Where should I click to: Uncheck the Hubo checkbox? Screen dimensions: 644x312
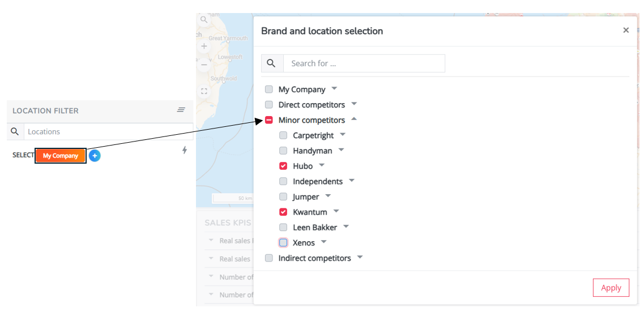[x=283, y=166]
